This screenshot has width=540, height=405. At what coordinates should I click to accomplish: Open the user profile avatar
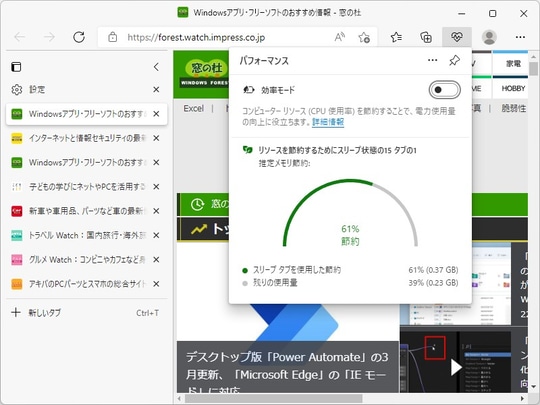pos(489,37)
